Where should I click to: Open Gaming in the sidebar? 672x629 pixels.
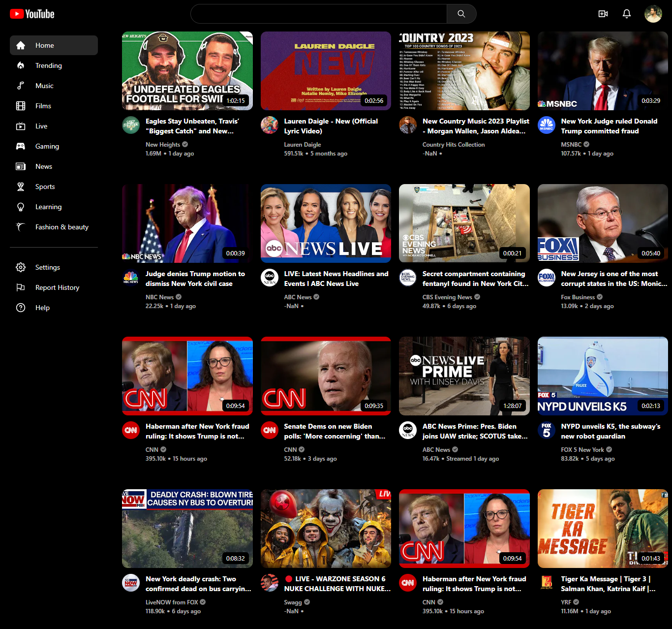coord(54,146)
